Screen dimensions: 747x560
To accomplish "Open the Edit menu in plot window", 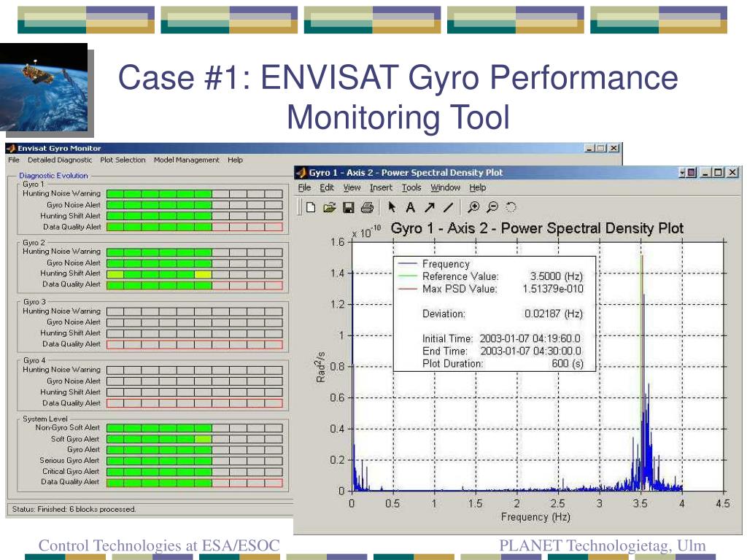I will pos(327,187).
